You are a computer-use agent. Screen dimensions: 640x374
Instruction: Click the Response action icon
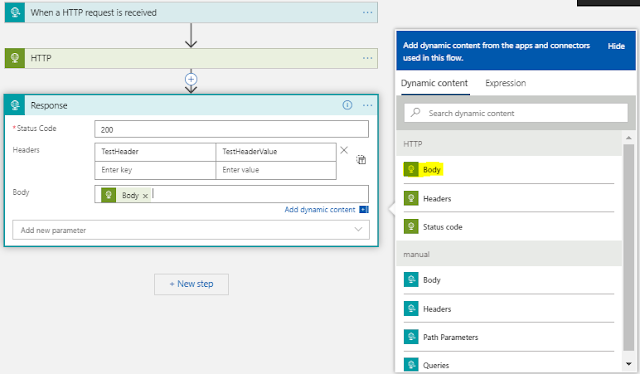pos(15,105)
